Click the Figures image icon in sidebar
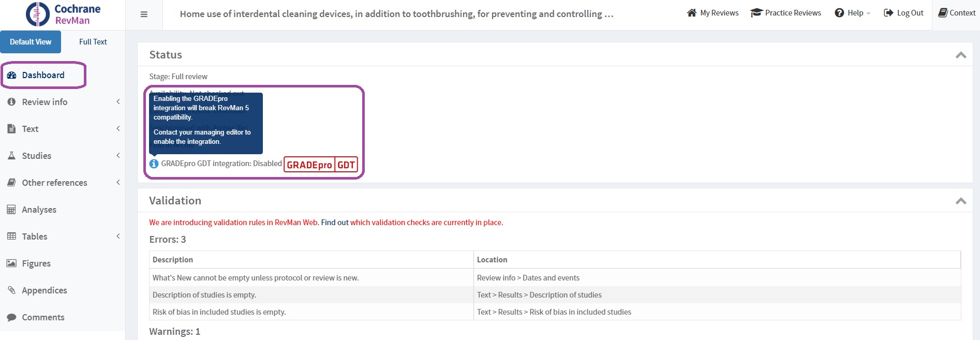 pyautogui.click(x=11, y=263)
